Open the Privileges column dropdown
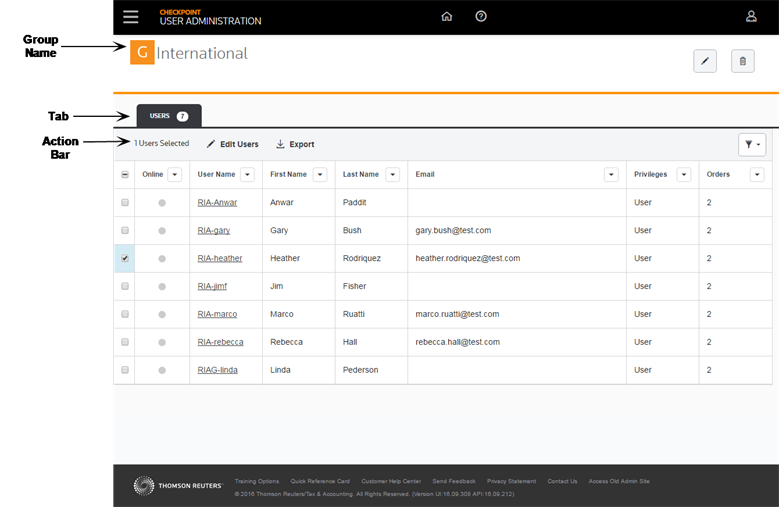Viewport: 779px width, 507px height. [x=683, y=175]
